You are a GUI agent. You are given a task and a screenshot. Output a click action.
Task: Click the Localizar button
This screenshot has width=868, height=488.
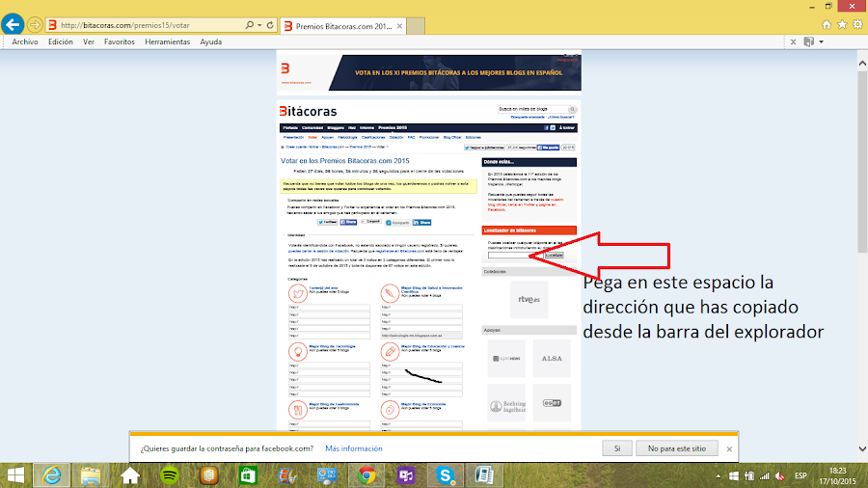[554, 255]
